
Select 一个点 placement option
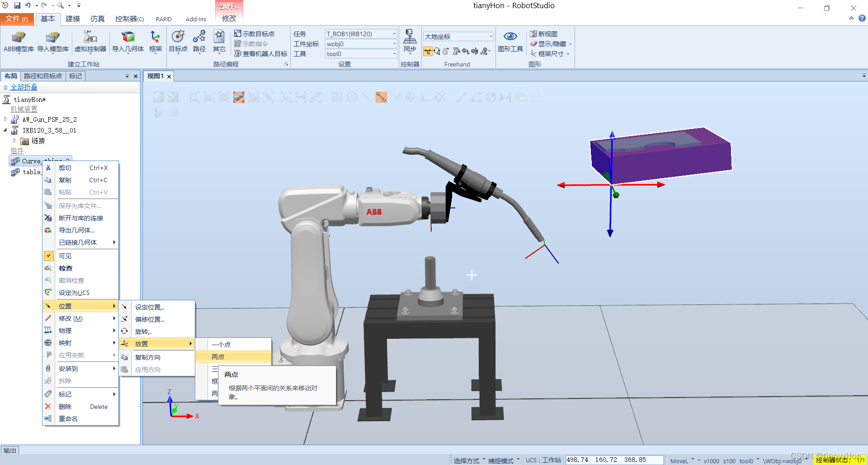tap(233, 345)
